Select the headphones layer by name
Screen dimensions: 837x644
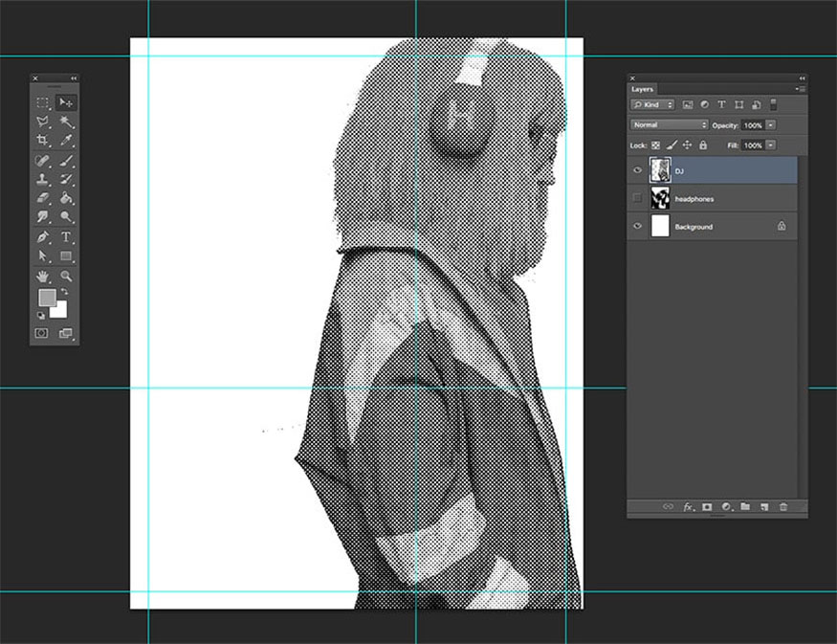(x=694, y=199)
